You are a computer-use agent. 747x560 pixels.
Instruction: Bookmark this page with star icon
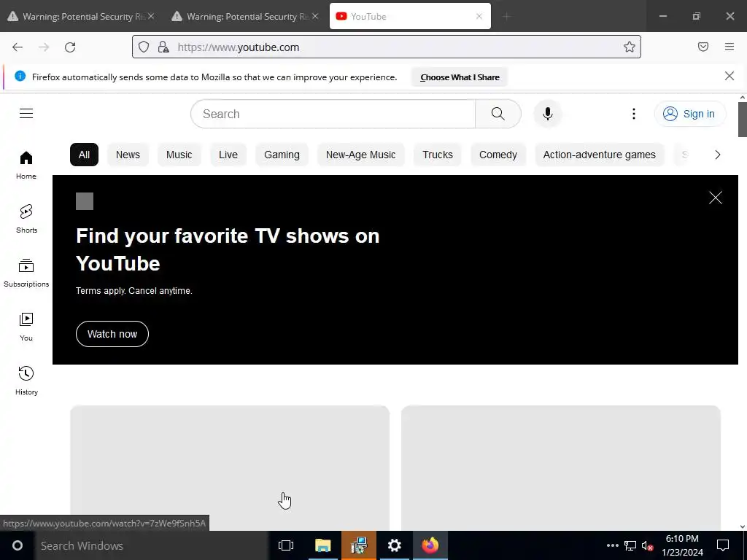[x=630, y=47]
